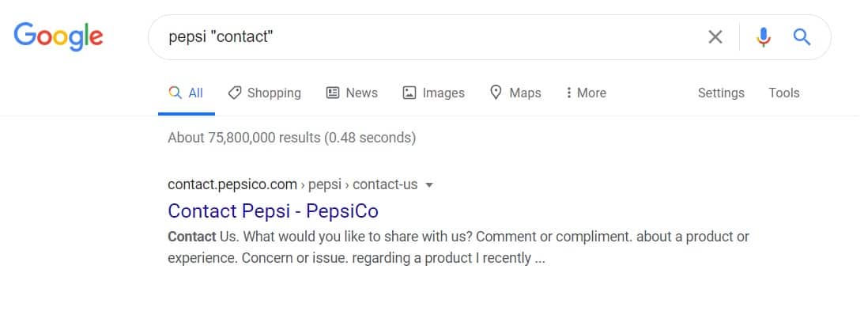Image resolution: width=868 pixels, height=334 pixels.
Task: Click the Maps pin icon
Action: 496,92
